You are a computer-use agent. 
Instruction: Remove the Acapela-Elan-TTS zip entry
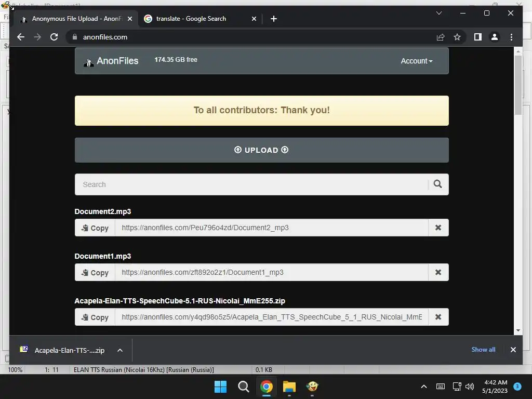(x=438, y=317)
